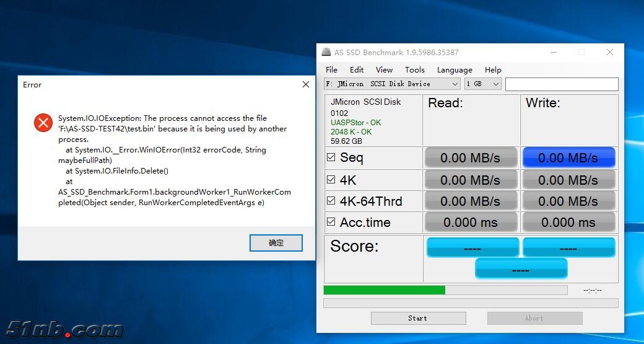The image size is (644, 344).
Task: Uncheck the Seq test checkbox
Action: coord(331,157)
